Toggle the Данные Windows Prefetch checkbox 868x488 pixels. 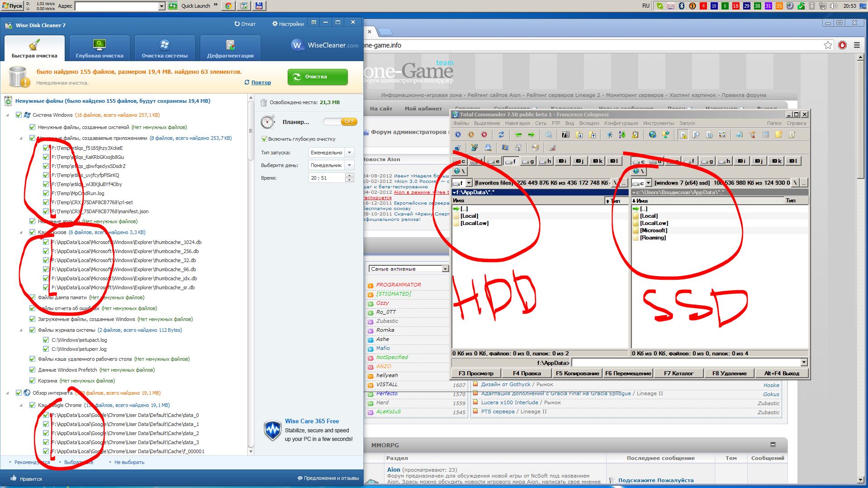point(32,370)
